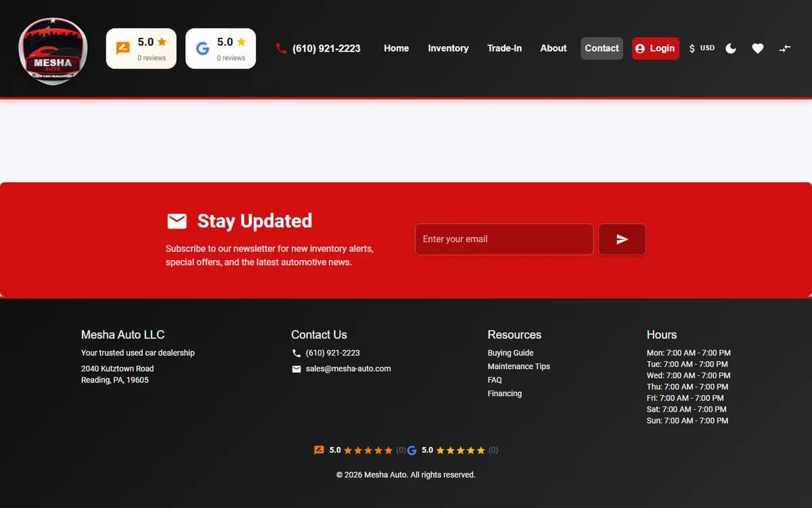Click the envelope icon beside Stay Updated

click(x=177, y=221)
